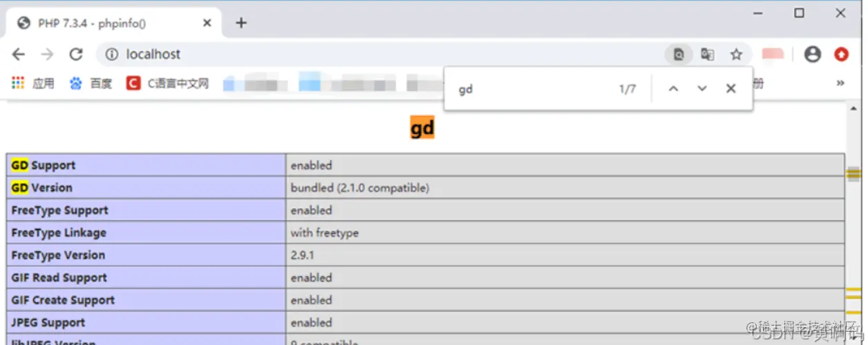
Task: Open the translate page icon
Action: tap(707, 55)
